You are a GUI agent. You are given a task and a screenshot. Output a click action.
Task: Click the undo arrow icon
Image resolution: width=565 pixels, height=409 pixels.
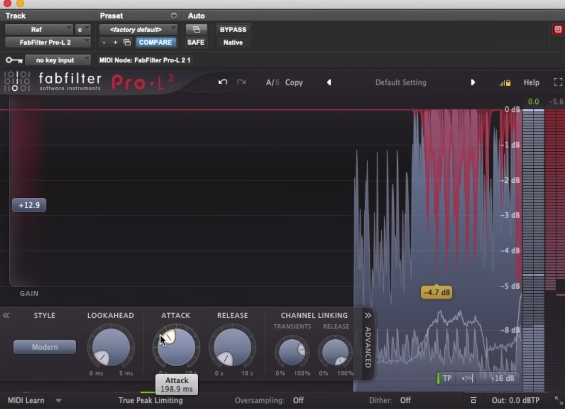[223, 82]
